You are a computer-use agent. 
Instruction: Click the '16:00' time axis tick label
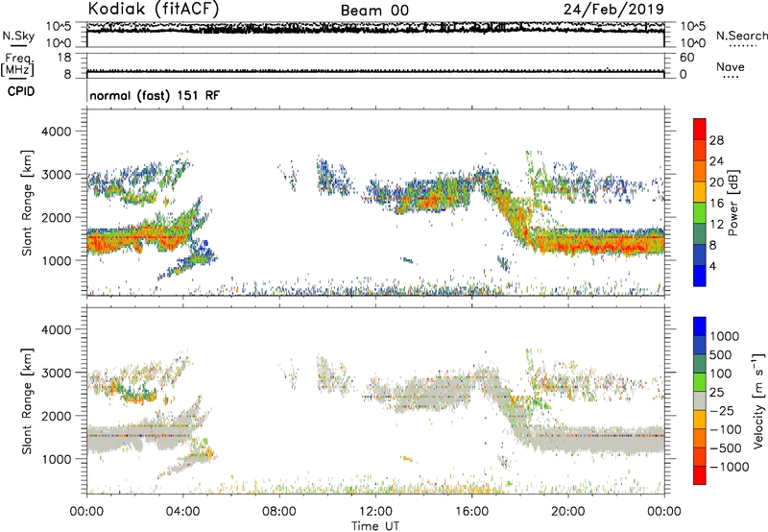click(471, 512)
